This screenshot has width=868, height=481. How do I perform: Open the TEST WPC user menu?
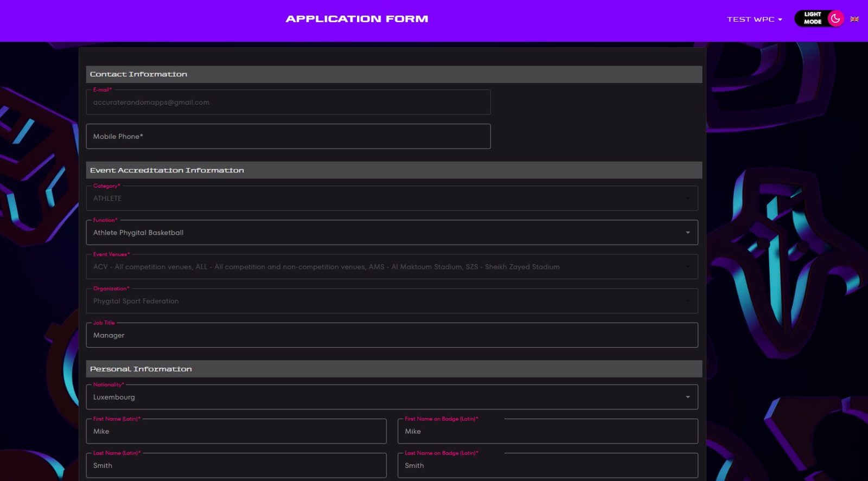click(x=755, y=19)
